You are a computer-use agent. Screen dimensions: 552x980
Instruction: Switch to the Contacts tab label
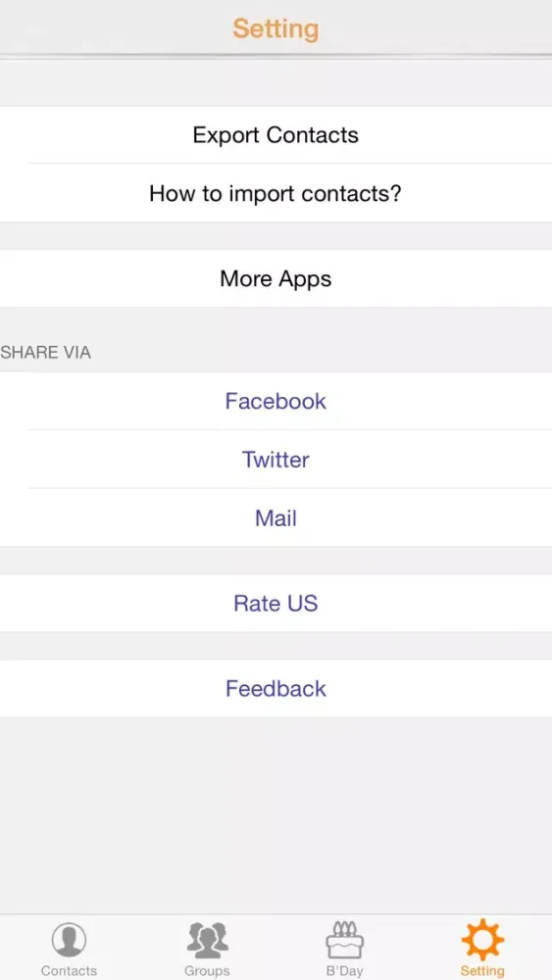[69, 970]
